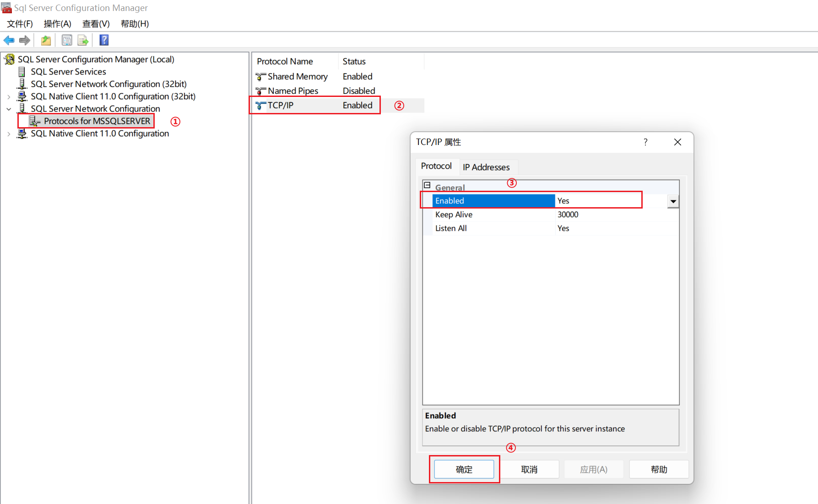
Task: Click the SQL Native Client 11.0 Configuration (32bit) icon
Action: 22,97
